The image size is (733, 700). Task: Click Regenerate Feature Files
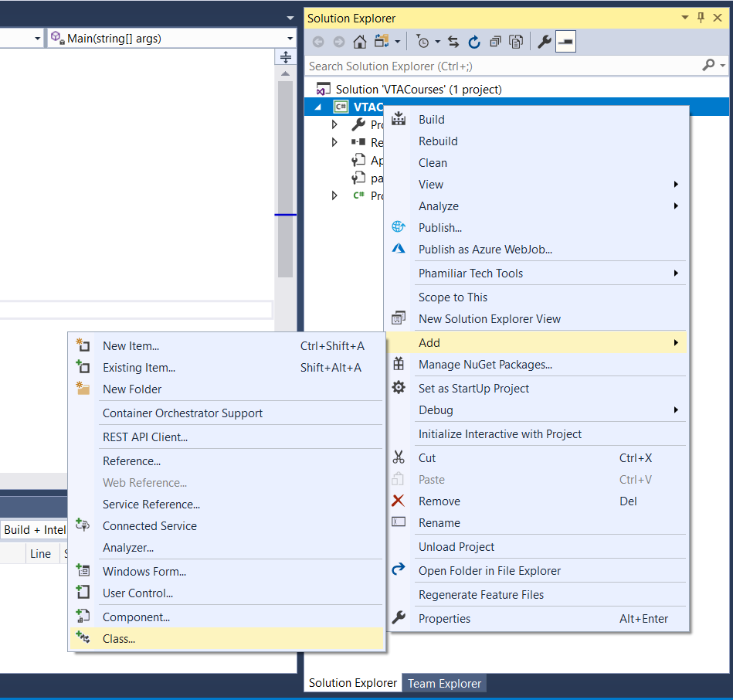pyautogui.click(x=537, y=595)
